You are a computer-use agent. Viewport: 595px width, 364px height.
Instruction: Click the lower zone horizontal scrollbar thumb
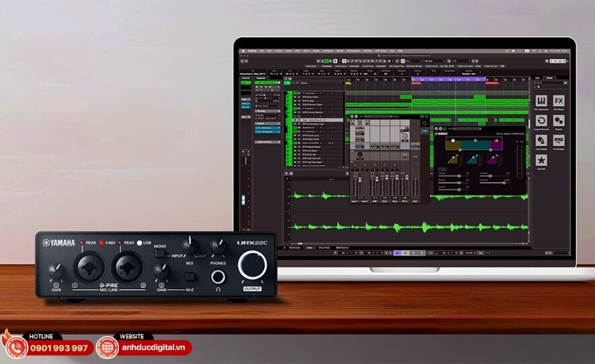tap(300, 244)
